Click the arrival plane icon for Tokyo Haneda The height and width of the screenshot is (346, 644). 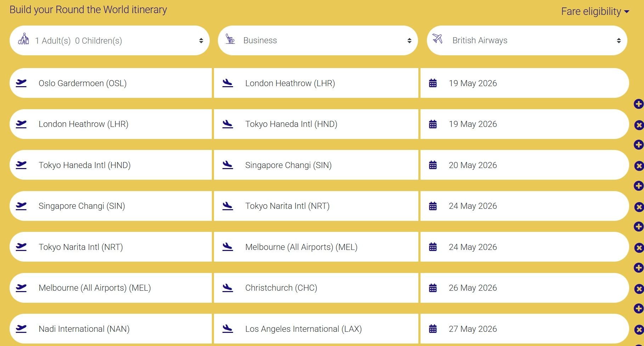coord(228,124)
